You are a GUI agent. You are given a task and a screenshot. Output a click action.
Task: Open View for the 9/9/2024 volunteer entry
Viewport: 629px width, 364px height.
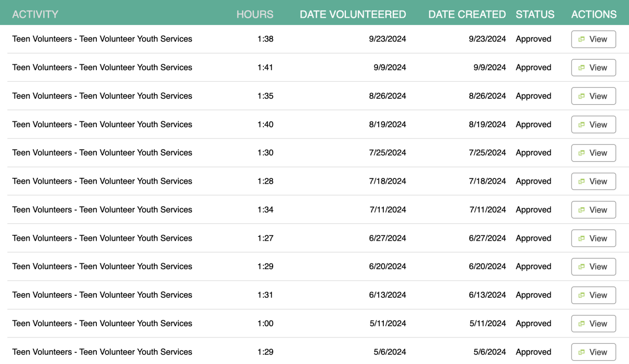click(593, 68)
